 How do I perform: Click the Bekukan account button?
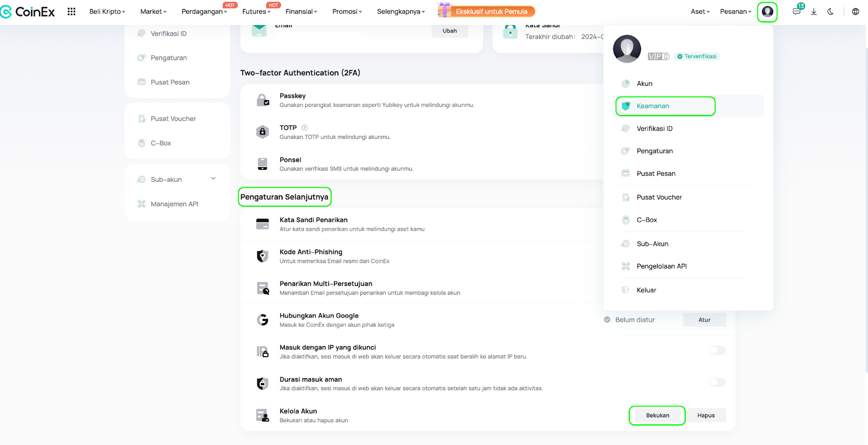click(x=658, y=416)
